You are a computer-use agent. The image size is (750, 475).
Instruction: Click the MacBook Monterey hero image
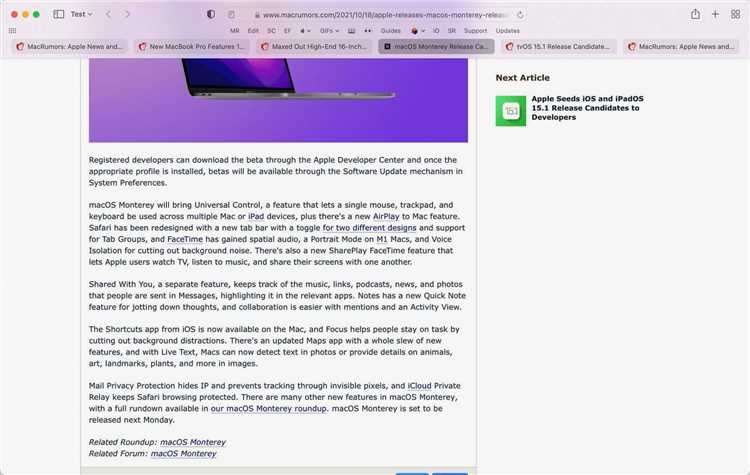[278, 100]
